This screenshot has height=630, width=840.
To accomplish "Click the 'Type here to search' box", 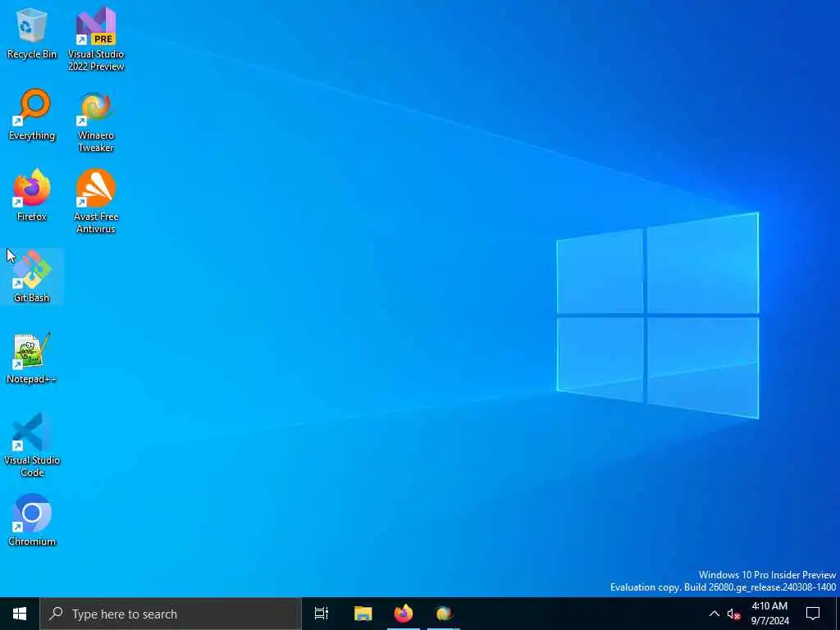I will coord(171,614).
